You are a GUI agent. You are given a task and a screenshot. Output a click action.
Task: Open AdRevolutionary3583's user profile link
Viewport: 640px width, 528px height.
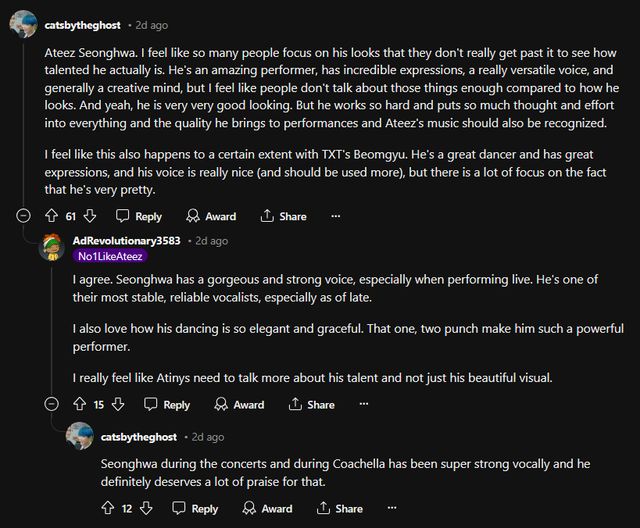click(127, 241)
